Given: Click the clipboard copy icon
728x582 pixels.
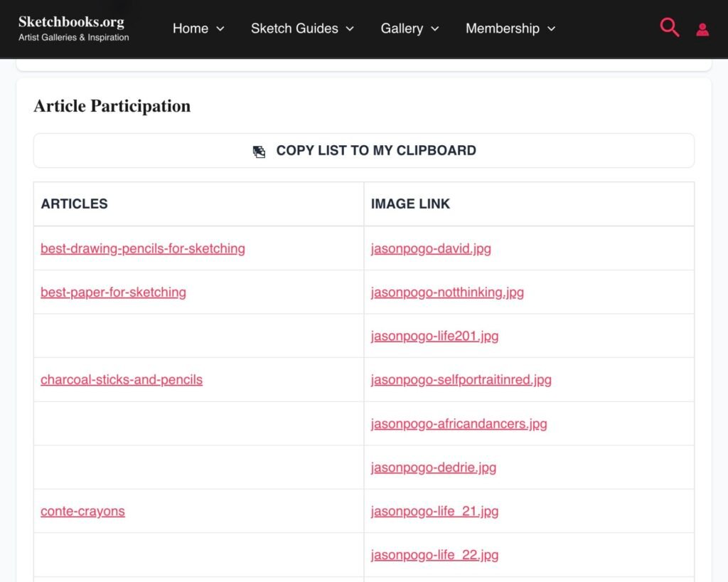Looking at the screenshot, I should pos(259,152).
